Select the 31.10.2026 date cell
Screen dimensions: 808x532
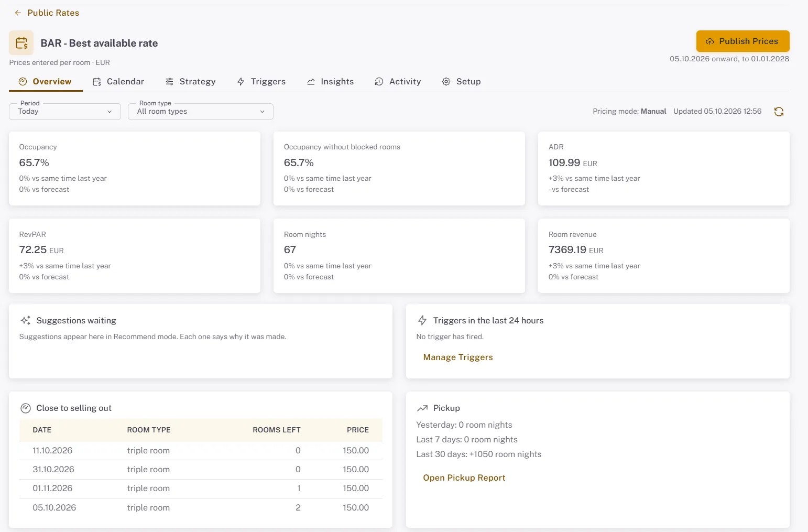click(53, 470)
